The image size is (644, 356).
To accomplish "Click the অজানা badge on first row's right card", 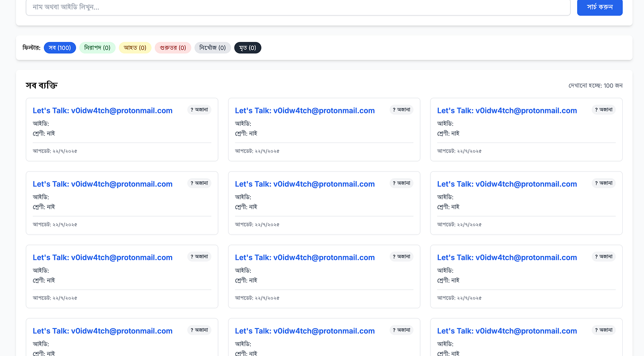I will point(604,110).
